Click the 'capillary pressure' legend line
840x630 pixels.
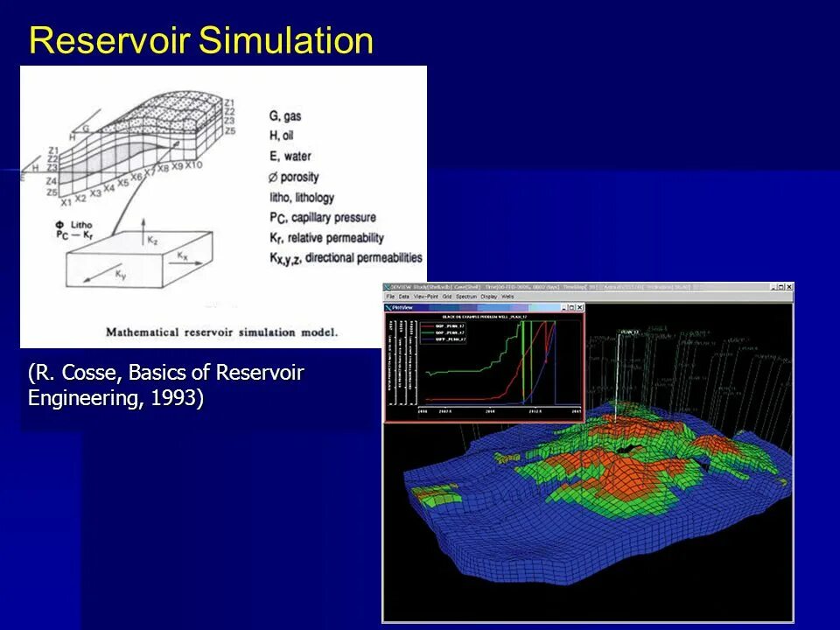323,218
